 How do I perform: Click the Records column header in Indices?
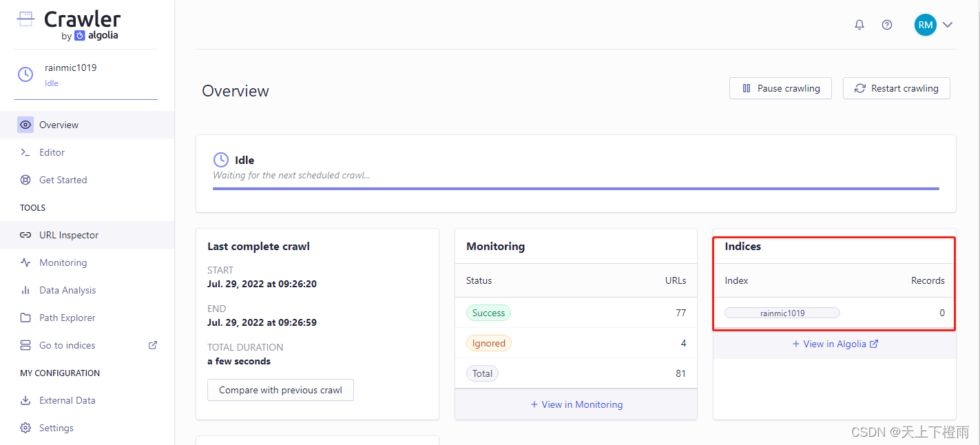(x=928, y=280)
